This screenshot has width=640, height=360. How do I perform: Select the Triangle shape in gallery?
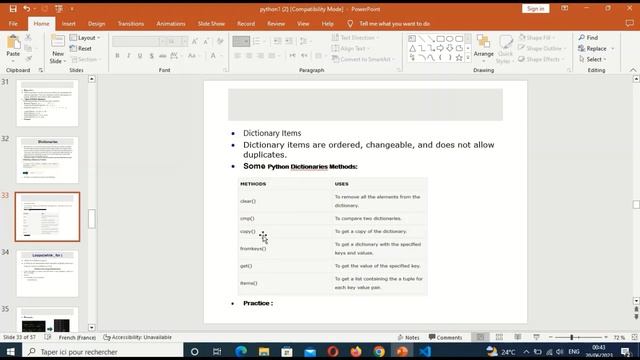tap(412, 49)
